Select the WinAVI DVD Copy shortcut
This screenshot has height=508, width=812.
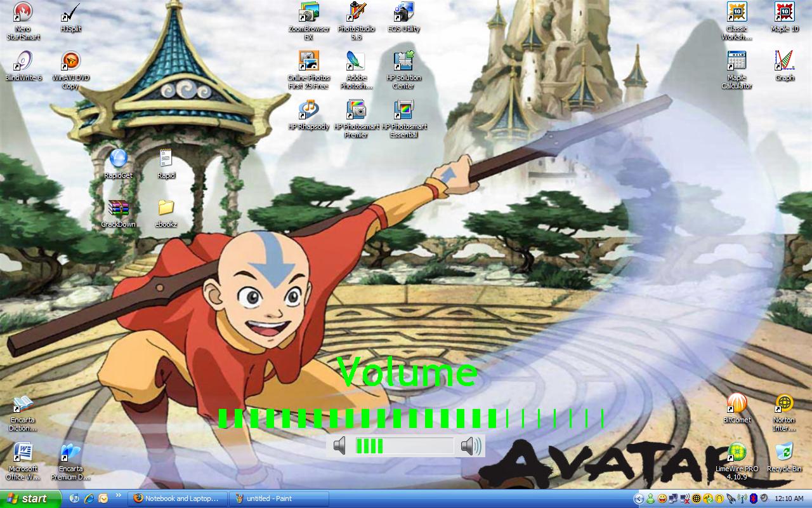tap(70, 70)
